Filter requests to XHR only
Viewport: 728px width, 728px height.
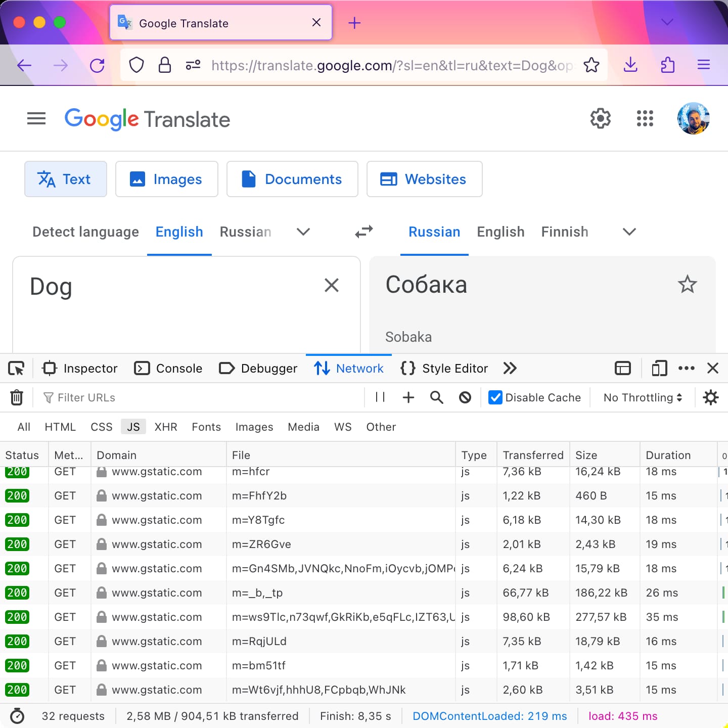point(166,427)
